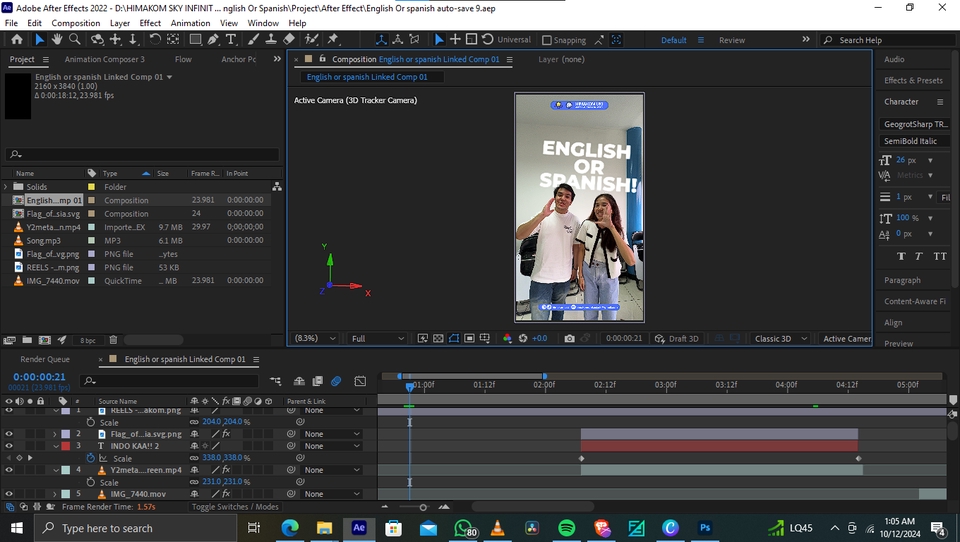
Task: Click the Draft 3D button
Action: (677, 339)
